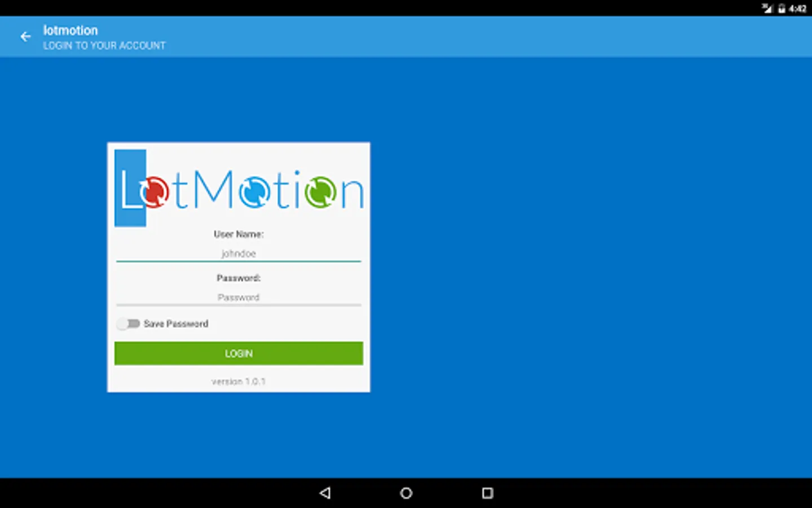Click the lotmotion title in header
This screenshot has width=812, height=508.
[70, 30]
